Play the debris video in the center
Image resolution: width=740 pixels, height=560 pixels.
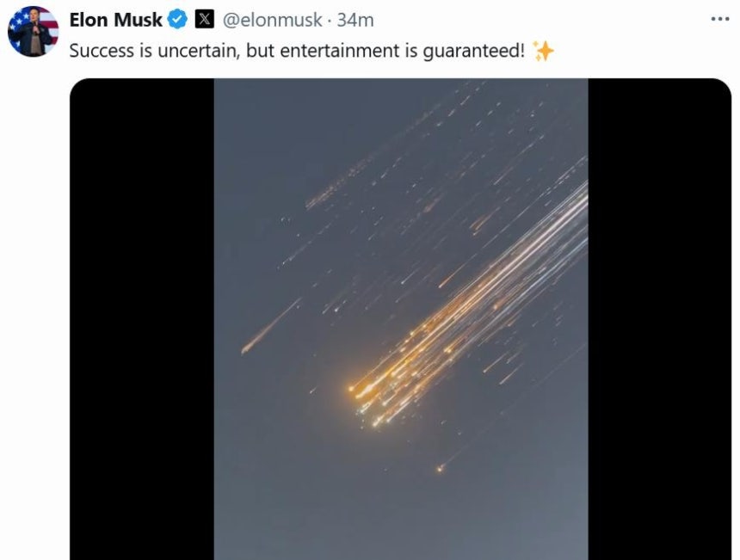(401, 319)
